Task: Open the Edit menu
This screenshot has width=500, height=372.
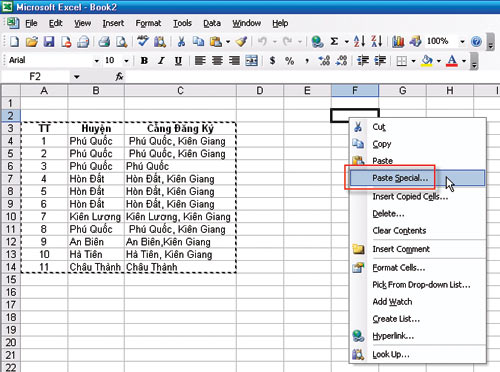Action: 55,23
